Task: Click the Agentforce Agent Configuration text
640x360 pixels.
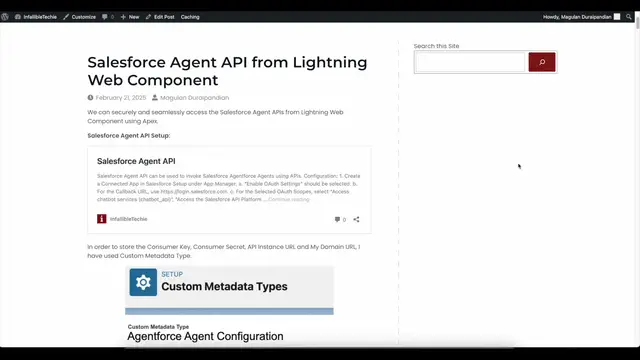Action: (x=205, y=336)
